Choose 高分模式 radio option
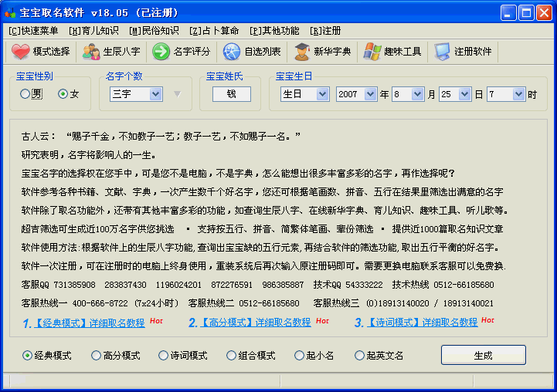The width and height of the screenshot is (557, 392). click(x=96, y=356)
